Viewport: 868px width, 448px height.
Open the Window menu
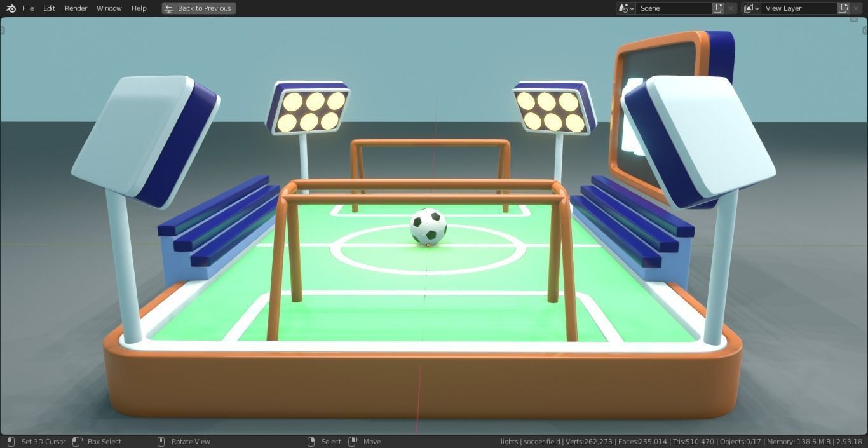click(x=109, y=8)
